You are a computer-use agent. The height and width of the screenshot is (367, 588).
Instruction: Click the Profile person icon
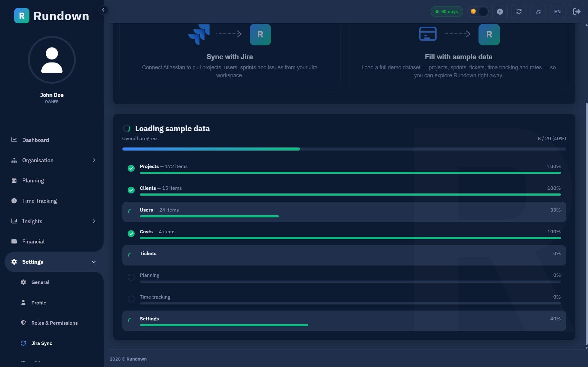coord(23,303)
